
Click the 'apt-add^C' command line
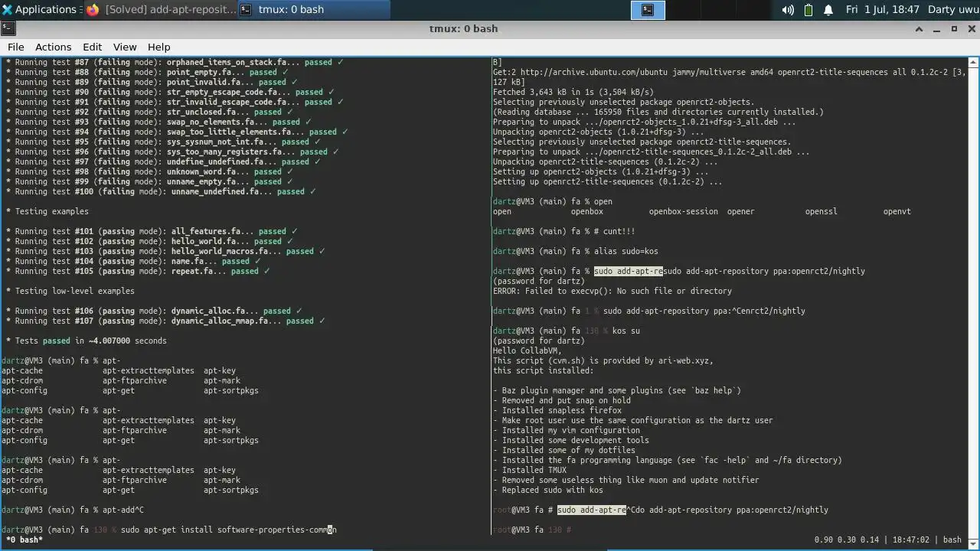coord(73,510)
